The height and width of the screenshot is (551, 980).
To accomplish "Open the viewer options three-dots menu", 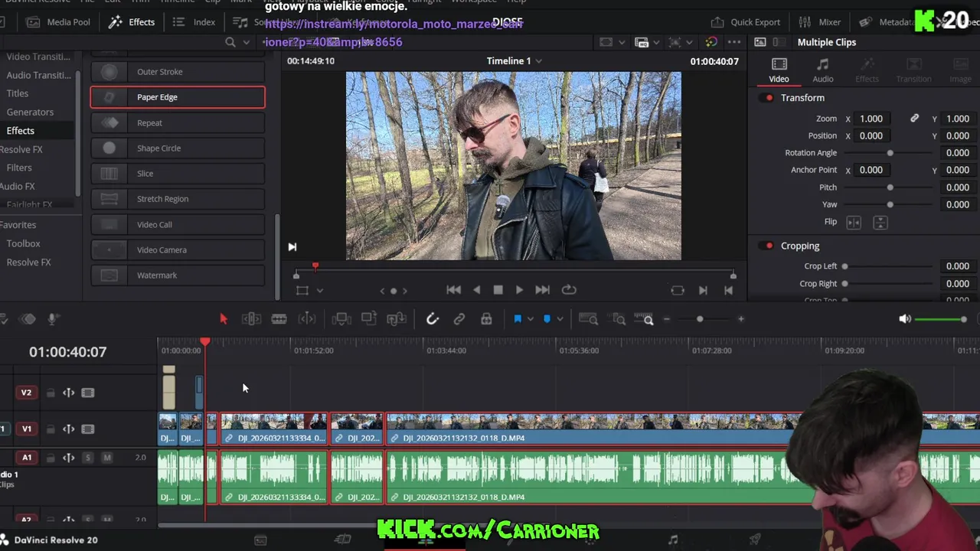I will coord(734,42).
